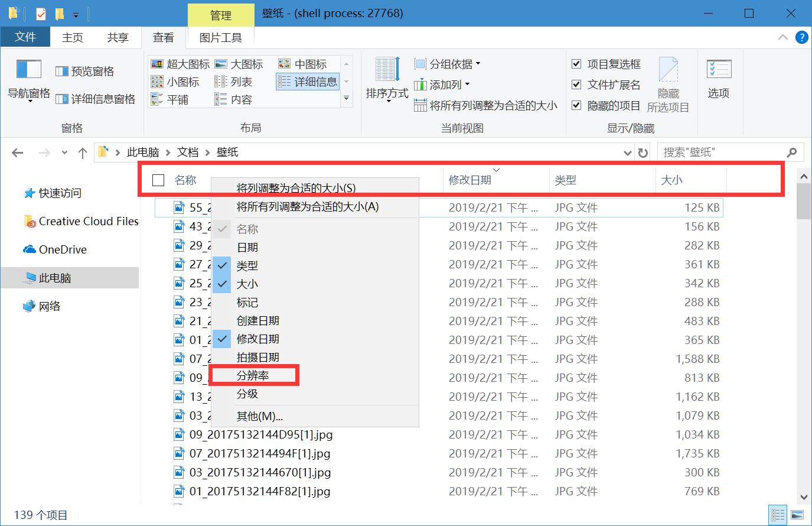Image resolution: width=812 pixels, height=526 pixels.
Task: Navigate up using the up-arrow button
Action: 82,152
